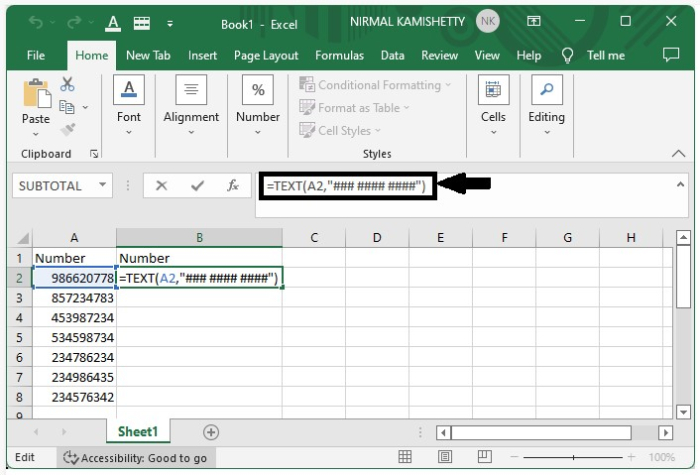
Task: Open the File menu
Action: [36, 55]
